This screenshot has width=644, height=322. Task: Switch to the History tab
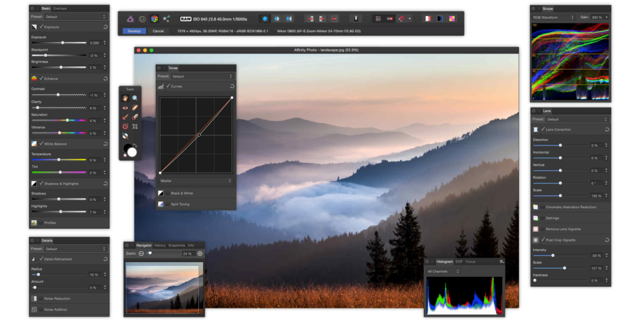[x=160, y=245]
